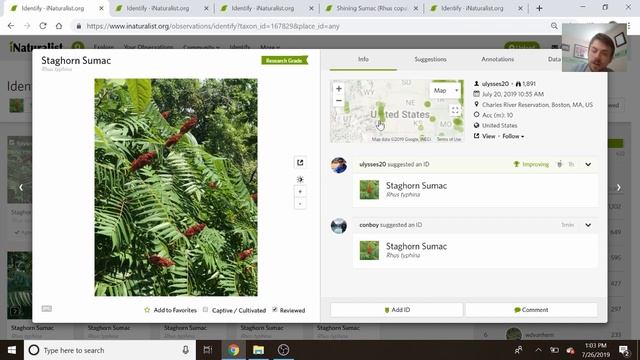Expand conboy identification options chevron
Screen dimensions: 640x360
[588, 225]
